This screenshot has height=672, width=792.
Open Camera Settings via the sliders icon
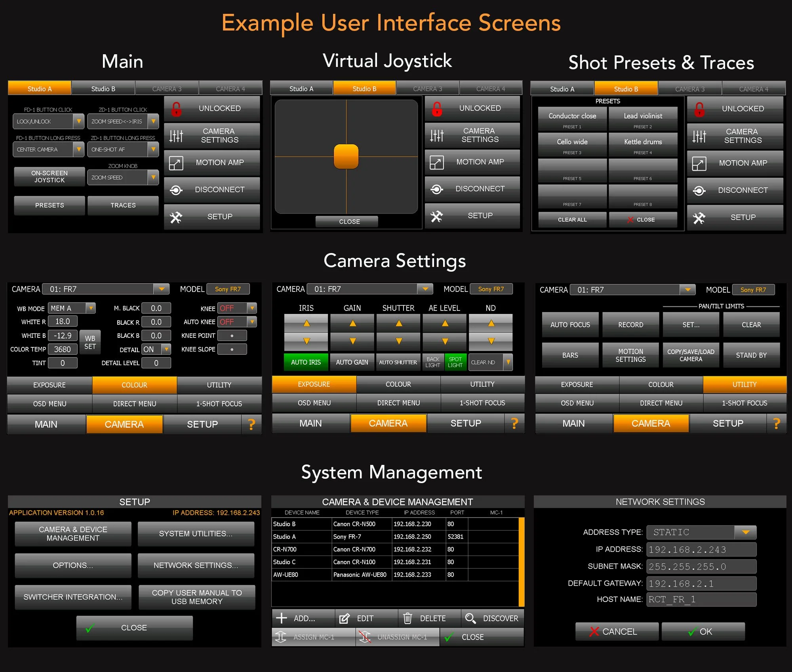click(175, 135)
